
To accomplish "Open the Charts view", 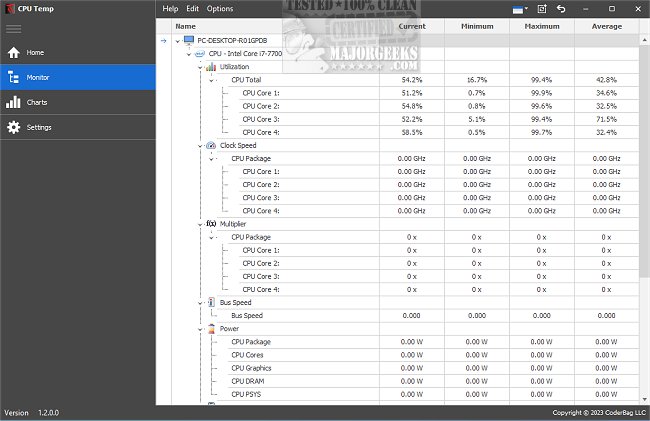I will pyautogui.click(x=78, y=102).
